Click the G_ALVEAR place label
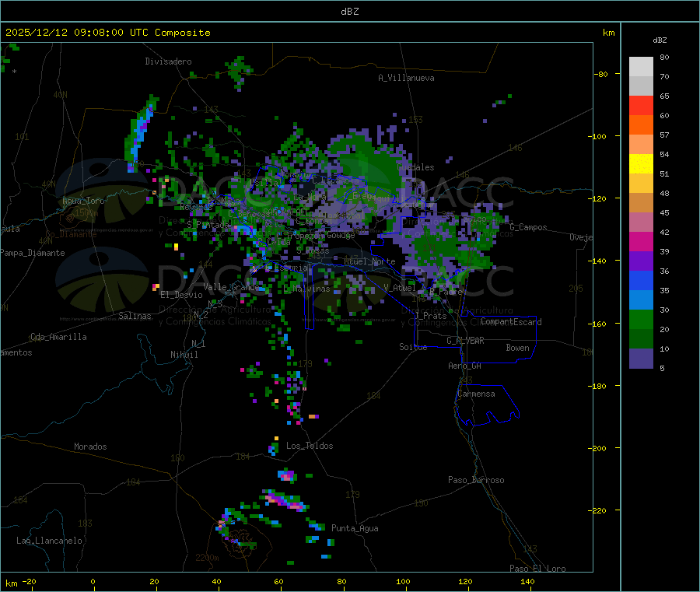Image resolution: width=700 pixels, height=592 pixels. click(x=465, y=341)
